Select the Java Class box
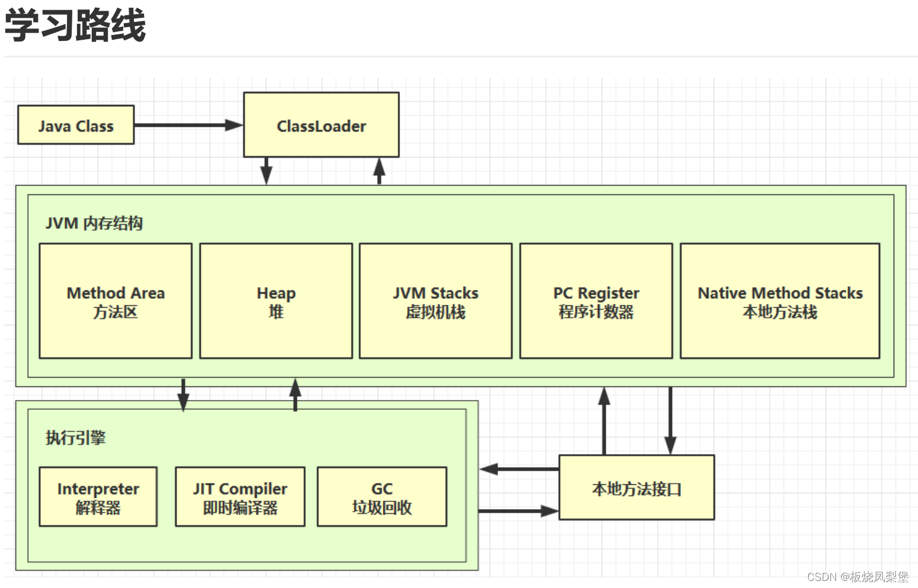 76,125
